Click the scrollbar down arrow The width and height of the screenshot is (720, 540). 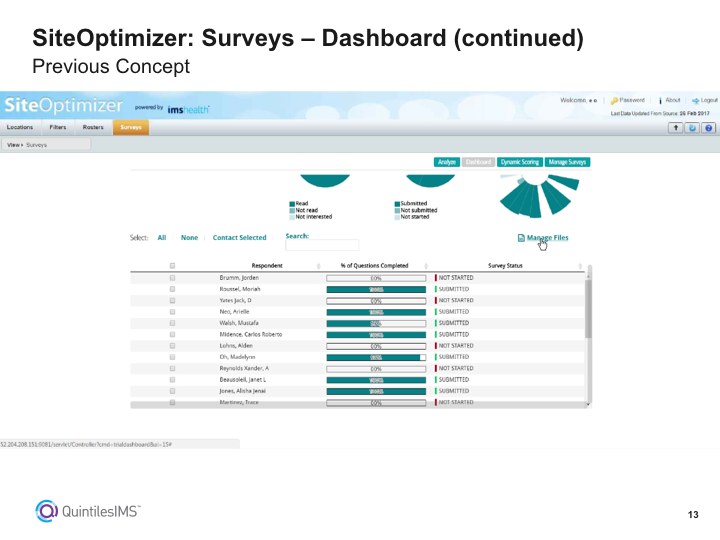click(588, 404)
